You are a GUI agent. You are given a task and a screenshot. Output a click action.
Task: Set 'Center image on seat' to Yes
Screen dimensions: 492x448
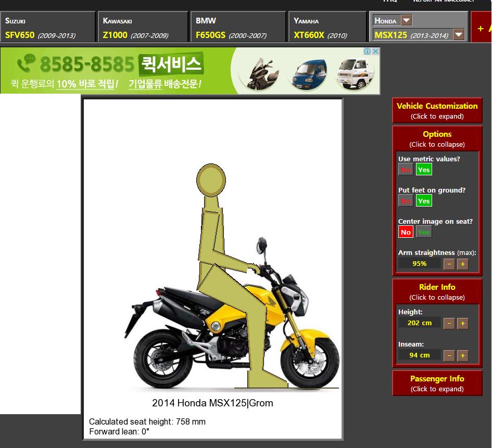pos(424,232)
